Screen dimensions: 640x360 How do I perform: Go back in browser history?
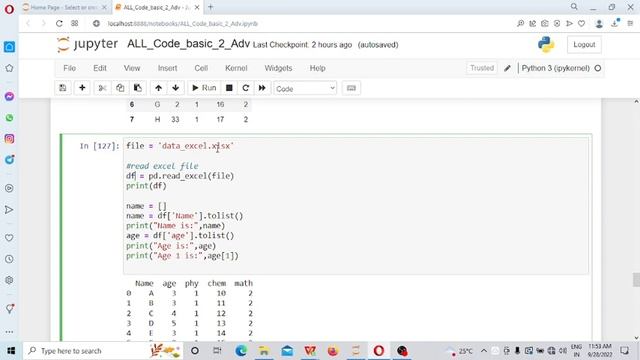tap(28, 24)
